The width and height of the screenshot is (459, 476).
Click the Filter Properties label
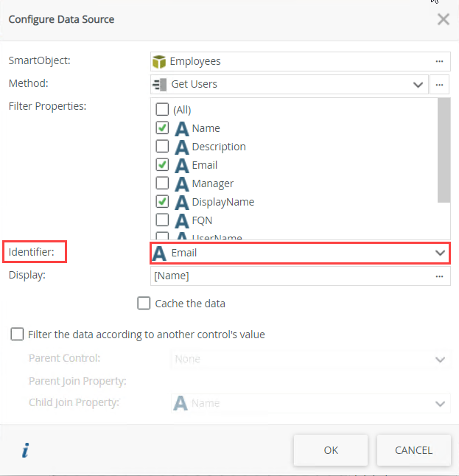(47, 106)
